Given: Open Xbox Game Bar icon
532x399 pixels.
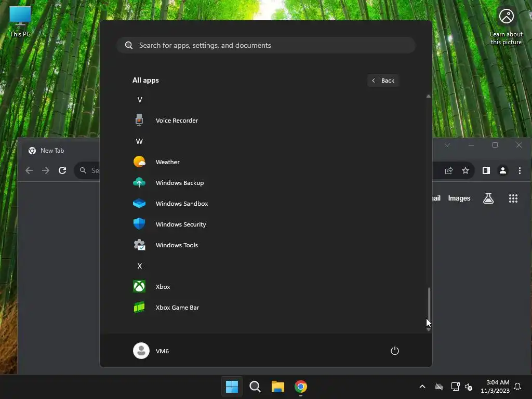Looking at the screenshot, I should [139, 308].
